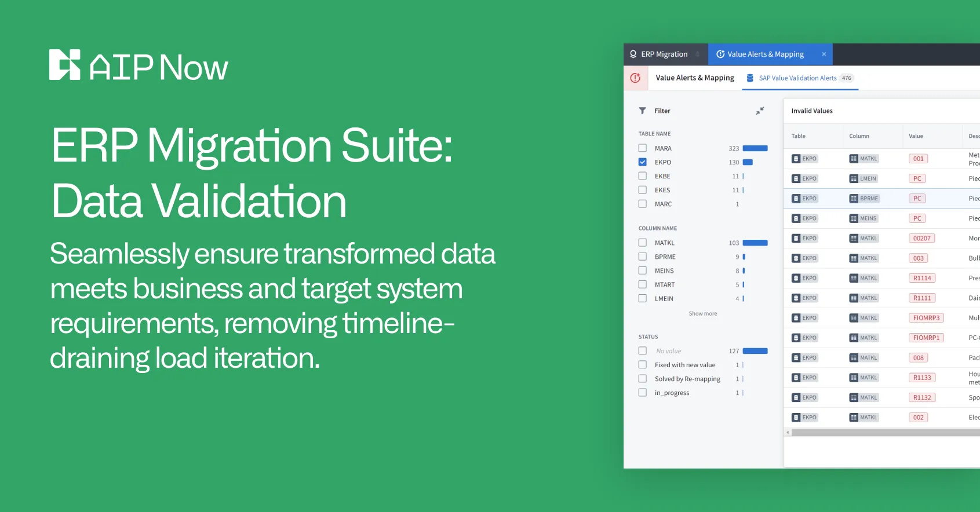Check the in_progress status filter

coord(642,393)
